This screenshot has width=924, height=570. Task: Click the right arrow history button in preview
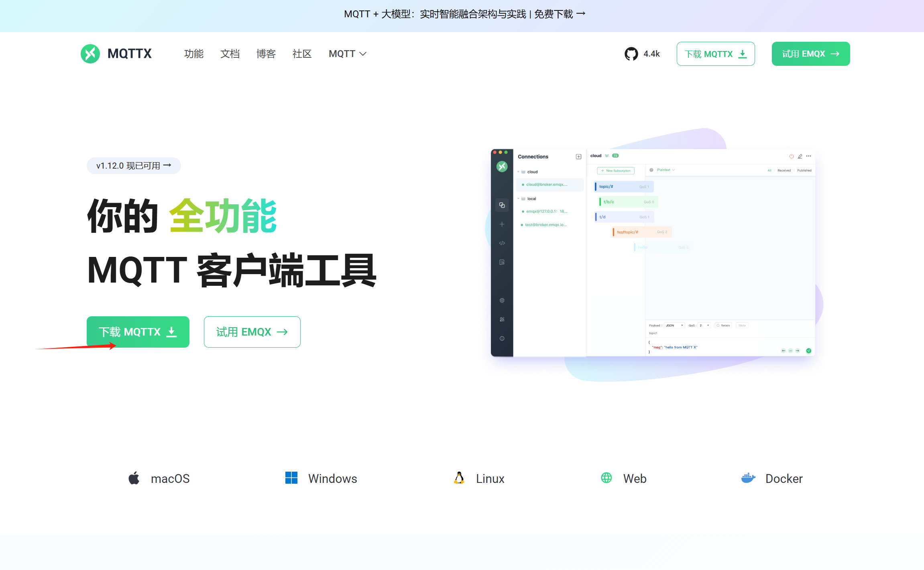798,351
